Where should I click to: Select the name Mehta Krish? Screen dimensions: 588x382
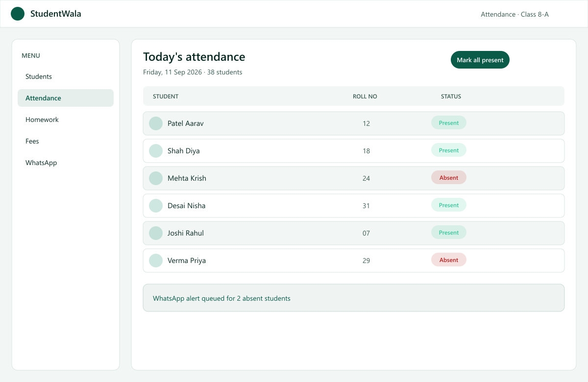point(187,178)
